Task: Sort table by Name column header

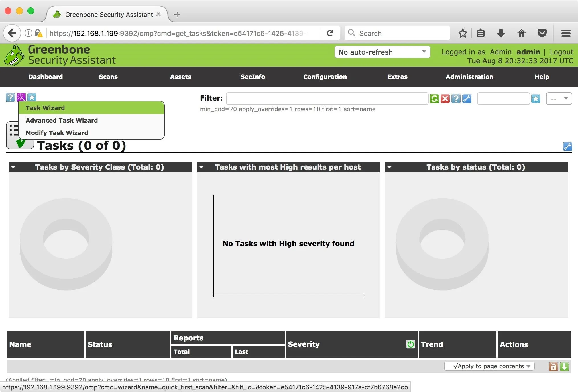Action: click(x=20, y=344)
